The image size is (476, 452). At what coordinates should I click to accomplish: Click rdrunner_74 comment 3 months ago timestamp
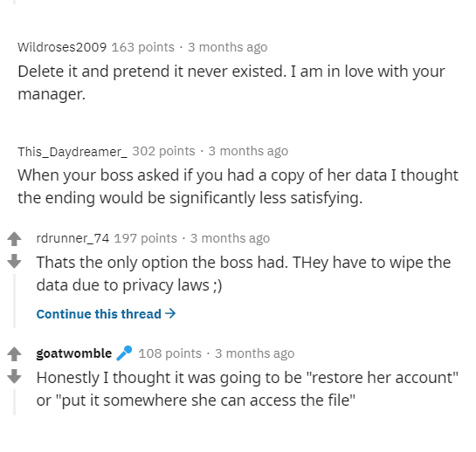click(230, 238)
